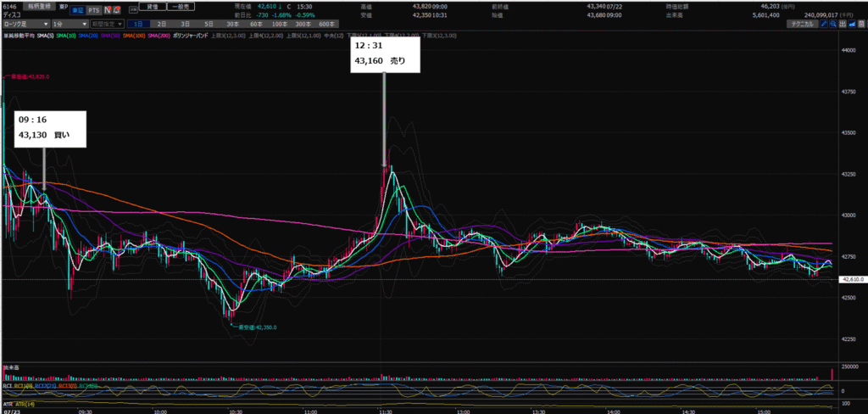
Task: Click the 出来高 volume panel label
Action: coord(12,367)
